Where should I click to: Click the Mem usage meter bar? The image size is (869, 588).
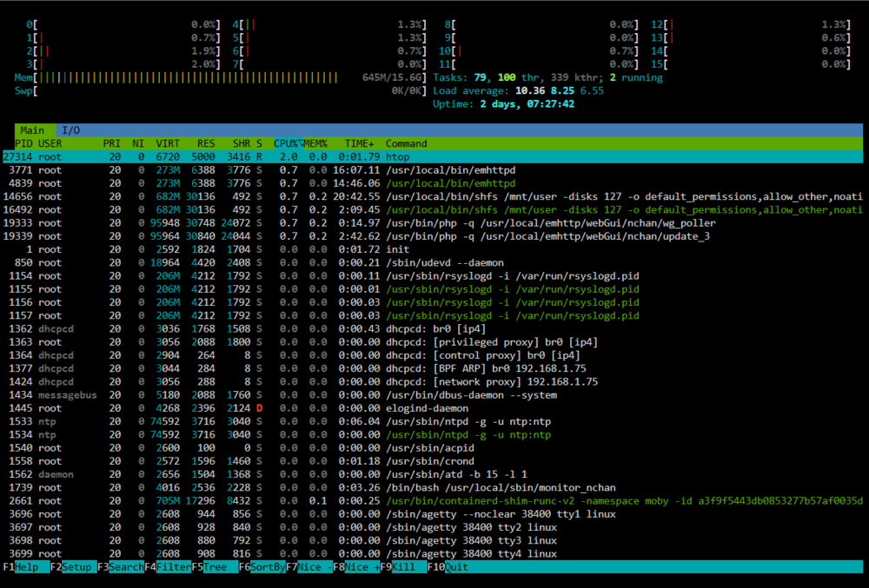pos(221,77)
